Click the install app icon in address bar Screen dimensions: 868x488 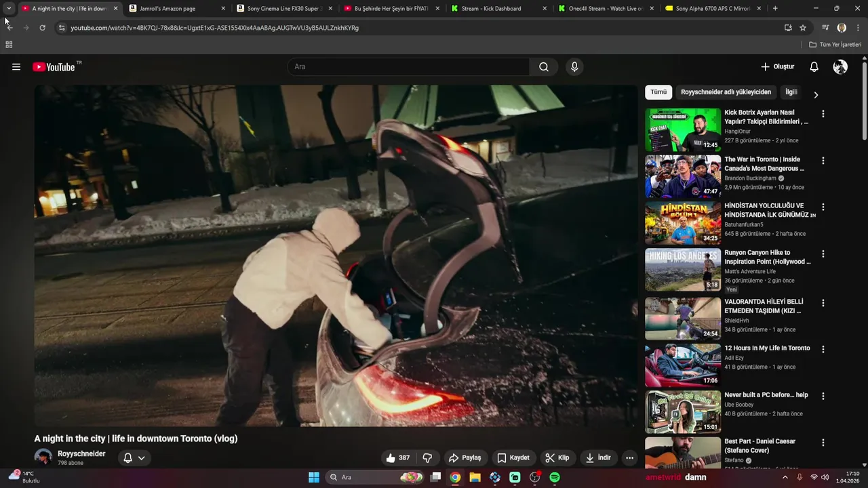click(788, 28)
